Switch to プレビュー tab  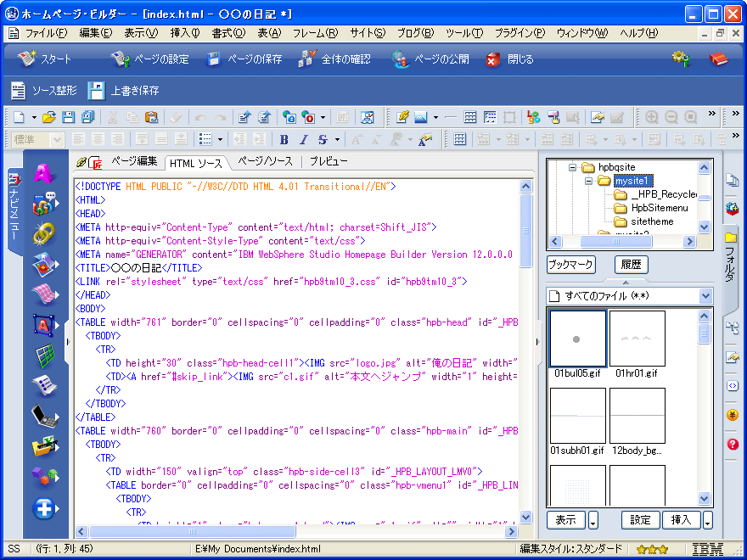pyautogui.click(x=329, y=161)
